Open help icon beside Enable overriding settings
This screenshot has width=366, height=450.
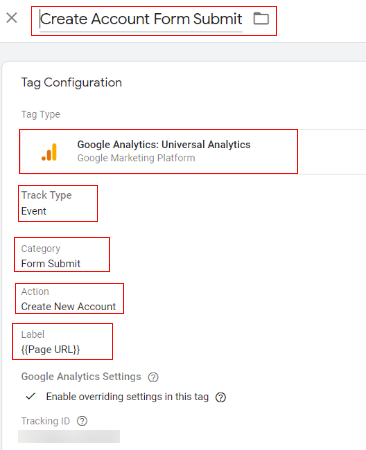(x=220, y=397)
